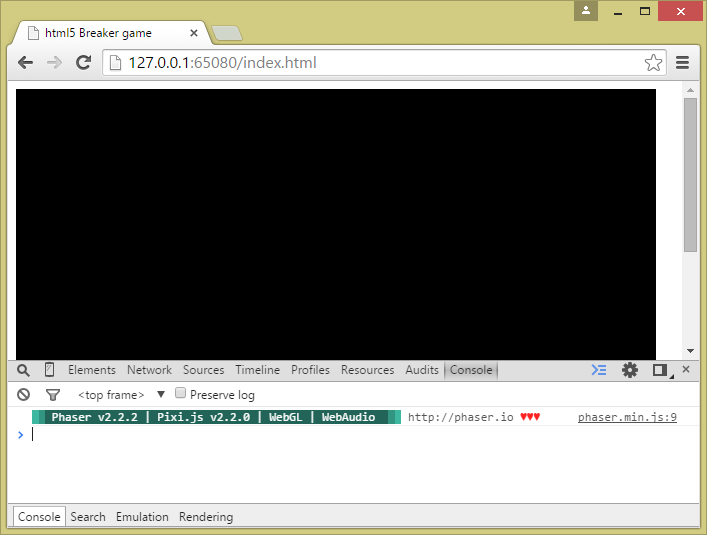Open the Chrome hamburger menu

(x=682, y=63)
